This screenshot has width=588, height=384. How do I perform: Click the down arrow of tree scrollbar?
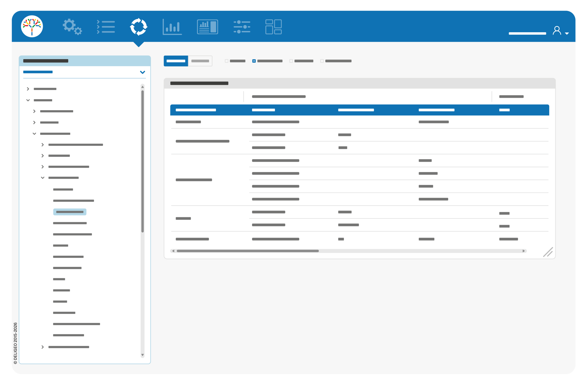143,355
